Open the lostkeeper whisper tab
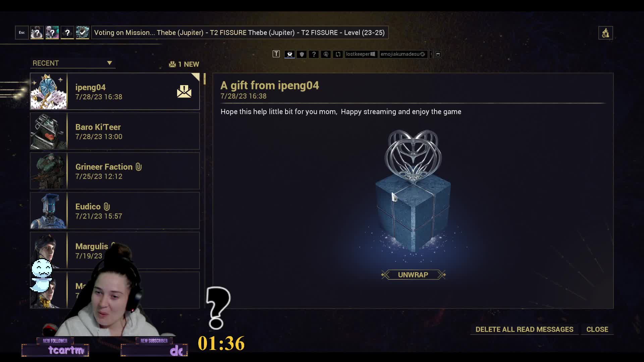This screenshot has height=362, width=644. point(361,54)
